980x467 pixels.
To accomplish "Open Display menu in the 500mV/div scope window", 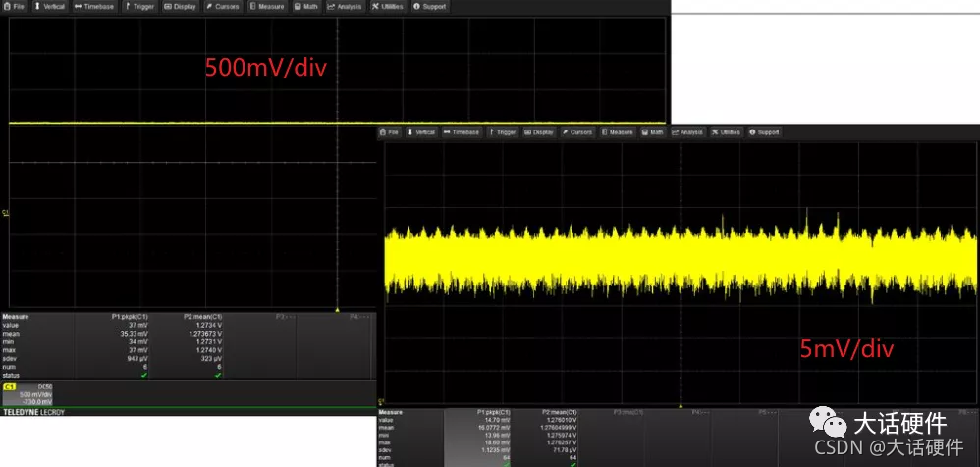I will (x=181, y=6).
